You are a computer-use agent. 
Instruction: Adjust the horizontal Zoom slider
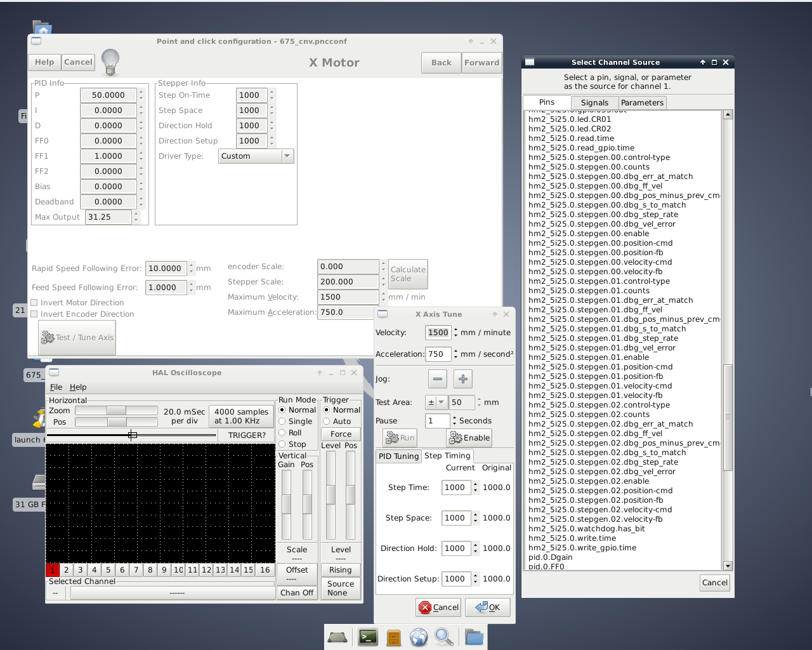pos(116,411)
